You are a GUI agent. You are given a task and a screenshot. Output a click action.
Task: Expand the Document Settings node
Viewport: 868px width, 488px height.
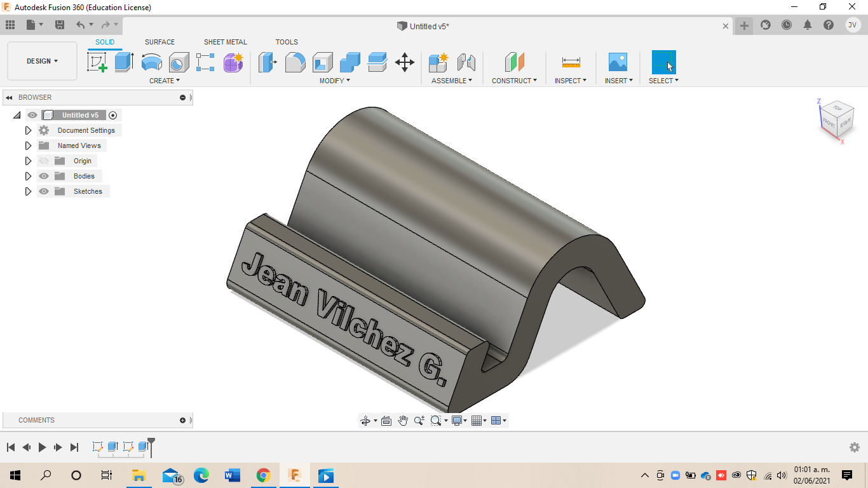tap(28, 130)
